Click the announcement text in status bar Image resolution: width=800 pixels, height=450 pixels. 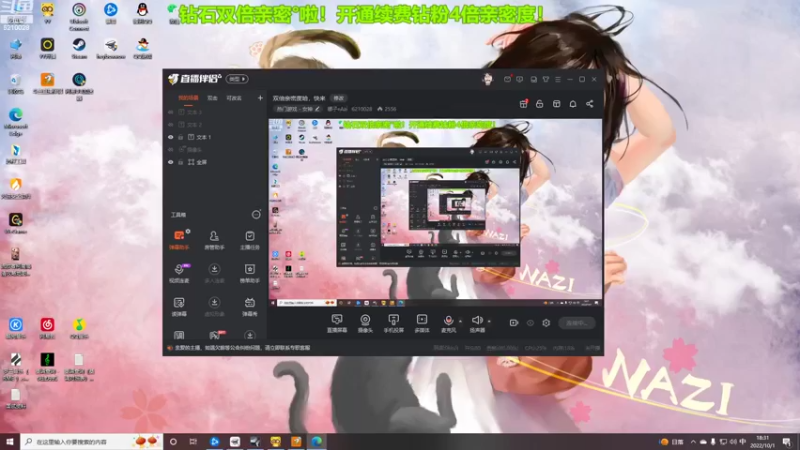tap(242, 348)
